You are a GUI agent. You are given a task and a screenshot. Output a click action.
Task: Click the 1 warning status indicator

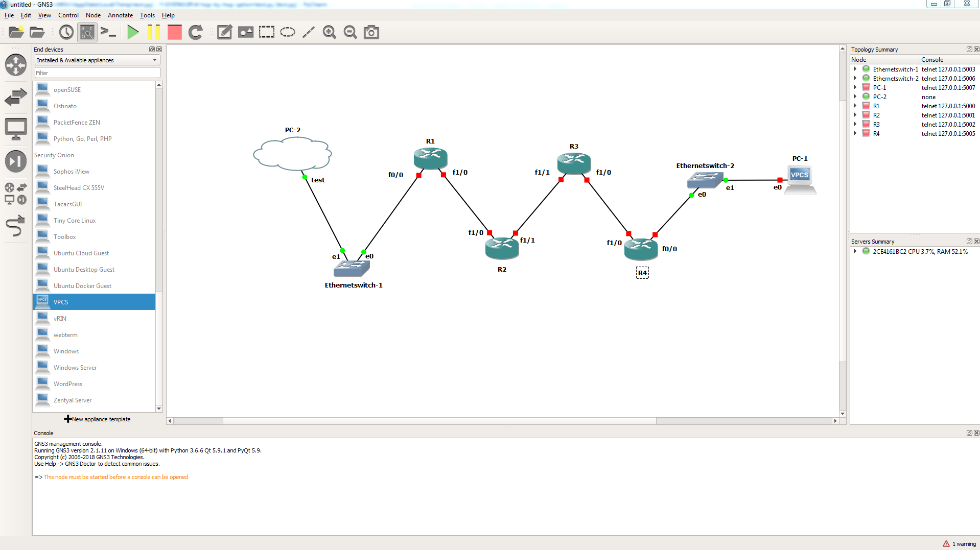959,544
